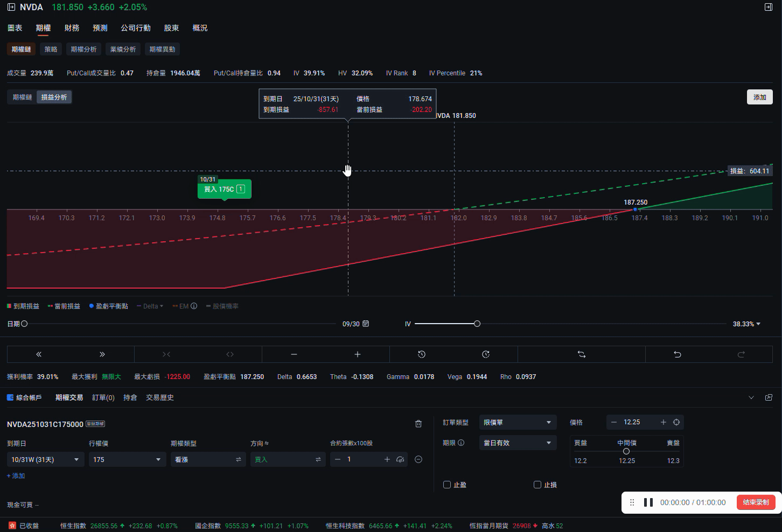Click the swap/reverse positions icon in toolbar
The width and height of the screenshot is (782, 532).
pos(581,354)
